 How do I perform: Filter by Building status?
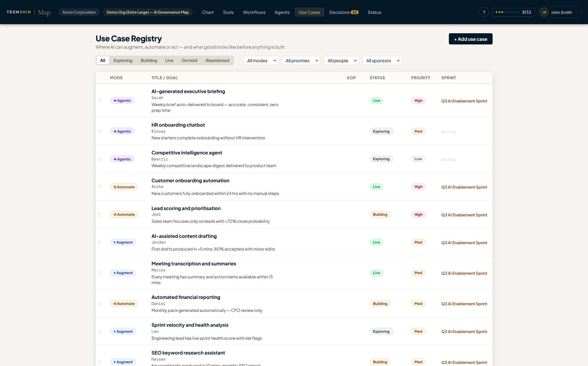coord(149,60)
